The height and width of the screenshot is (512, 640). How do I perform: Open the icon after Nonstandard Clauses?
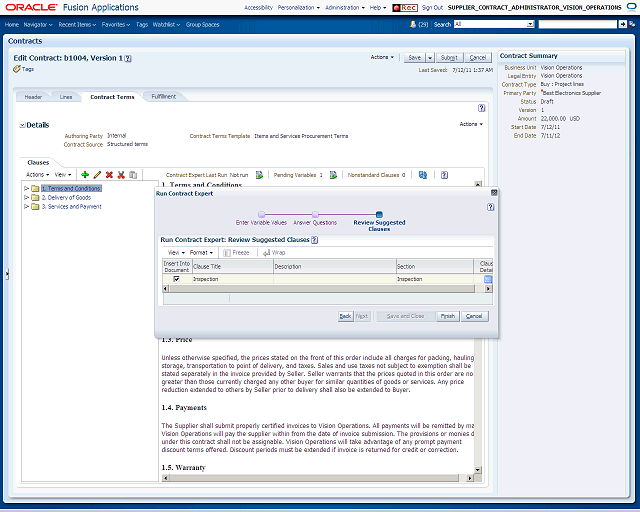(x=423, y=175)
